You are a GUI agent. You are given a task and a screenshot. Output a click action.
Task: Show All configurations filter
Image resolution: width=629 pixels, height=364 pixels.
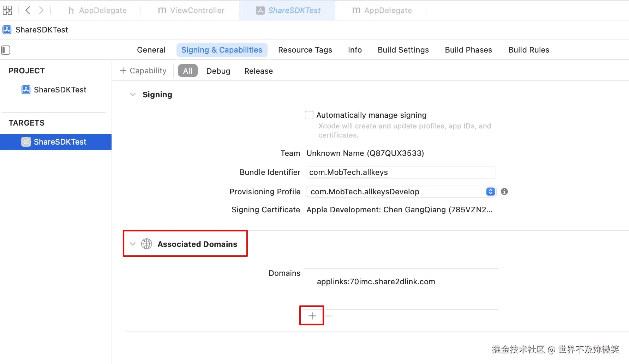tap(187, 71)
